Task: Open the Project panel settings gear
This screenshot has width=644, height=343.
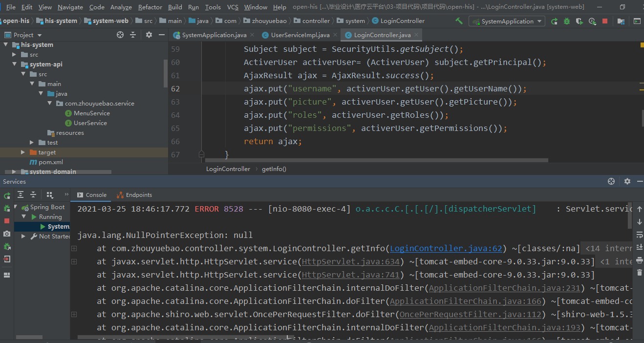Action: (x=149, y=35)
